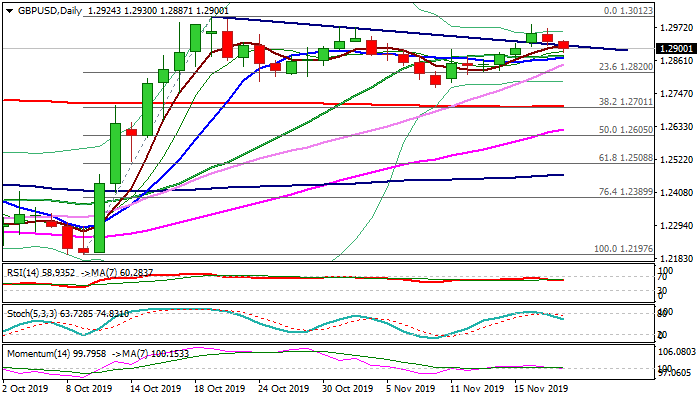Select price scale value 1.21830
700x400 pixels.
click(x=677, y=259)
